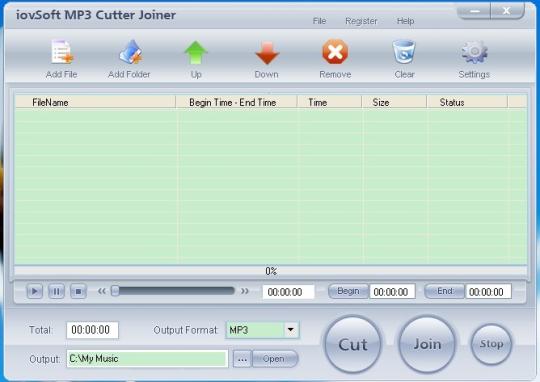Fast forward using double right arrows
The image size is (540, 382).
[245, 291]
